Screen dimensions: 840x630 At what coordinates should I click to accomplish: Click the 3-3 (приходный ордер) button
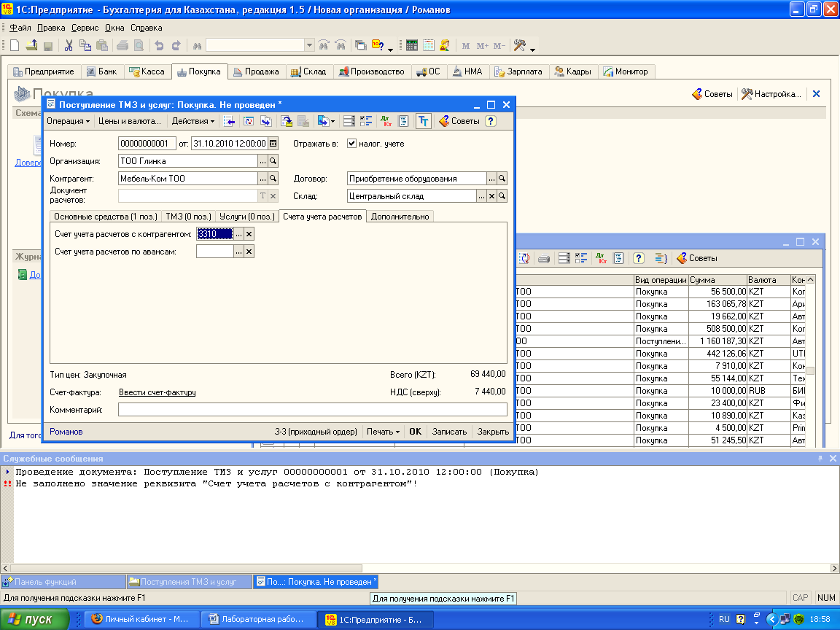316,432
